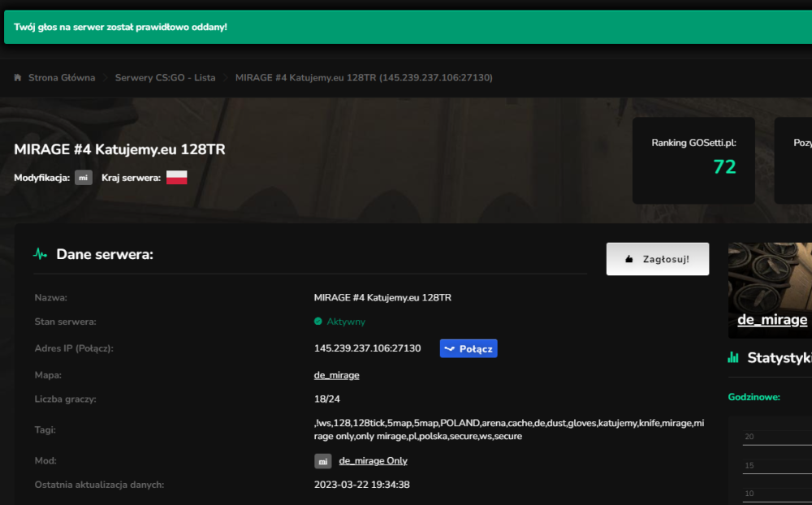Click the player count 18/24
The height and width of the screenshot is (505, 812).
pyautogui.click(x=326, y=399)
